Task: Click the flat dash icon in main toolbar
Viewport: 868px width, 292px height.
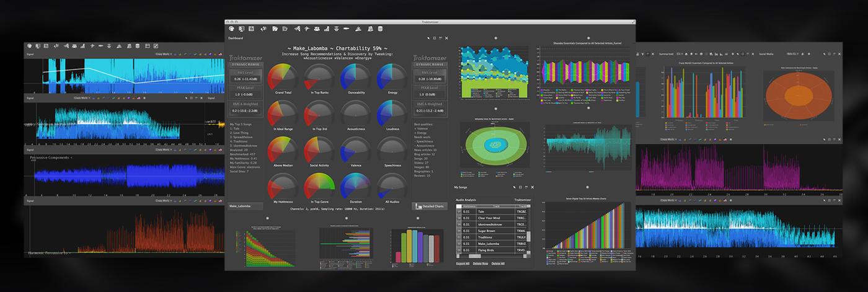Action: tap(347, 29)
